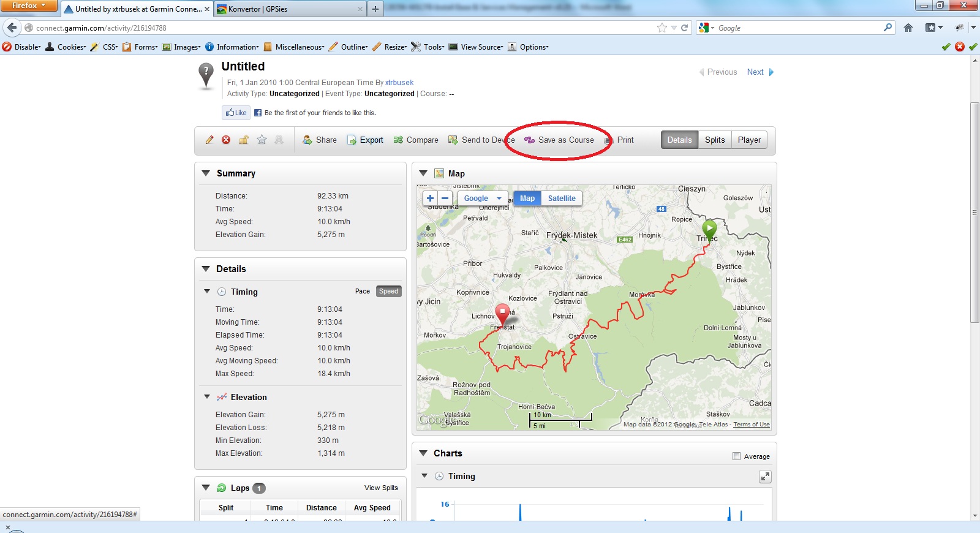The width and height of the screenshot is (980, 533).
Task: Click the search magnifier icon
Action: coord(888,28)
